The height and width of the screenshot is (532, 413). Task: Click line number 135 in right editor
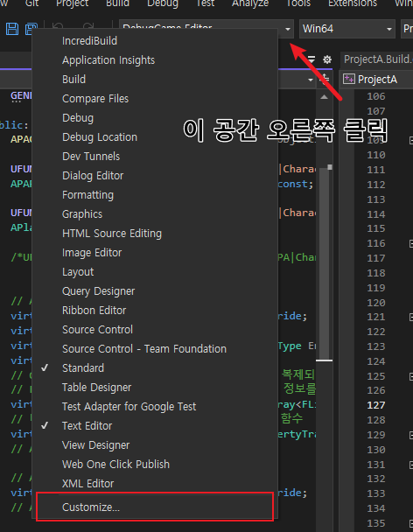coord(376,523)
